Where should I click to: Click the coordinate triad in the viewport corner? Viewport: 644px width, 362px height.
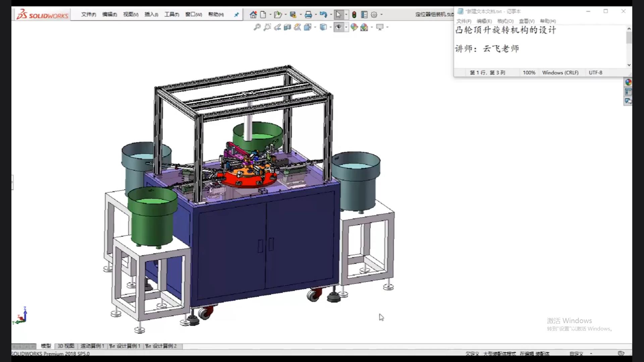(x=20, y=316)
